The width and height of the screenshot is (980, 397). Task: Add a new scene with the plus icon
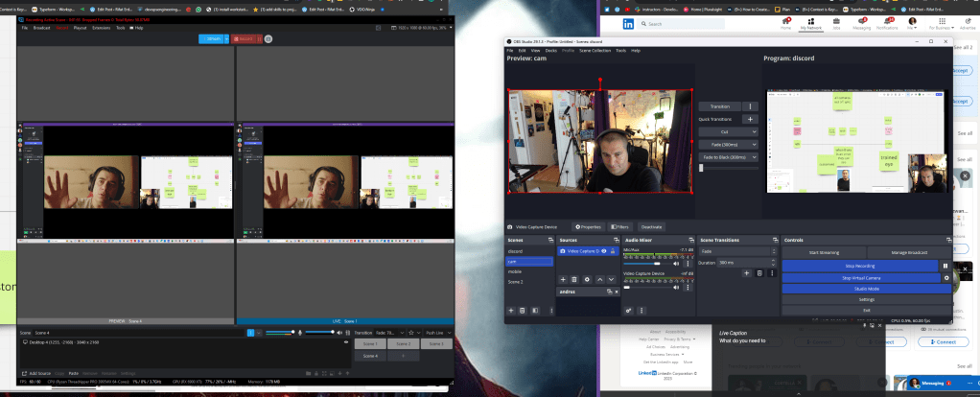(x=511, y=310)
